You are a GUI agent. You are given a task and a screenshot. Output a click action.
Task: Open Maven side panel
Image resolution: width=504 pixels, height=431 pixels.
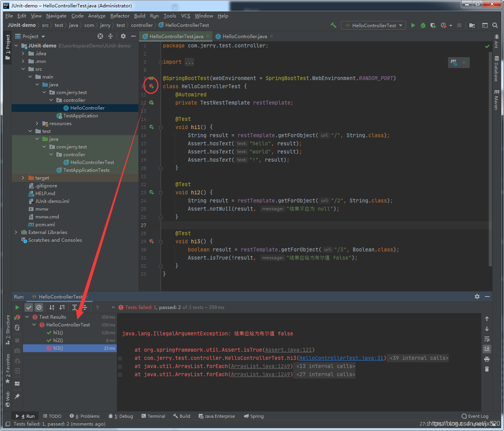pos(496,99)
